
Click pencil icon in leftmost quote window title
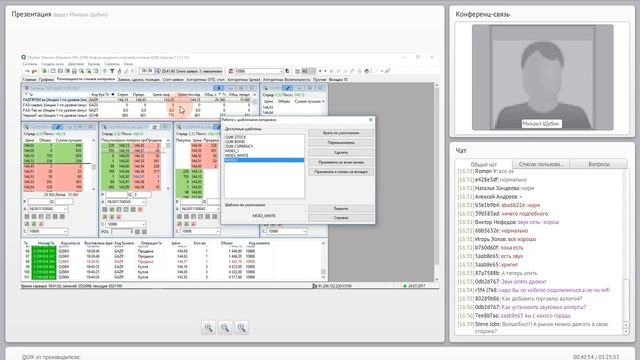click(x=58, y=127)
